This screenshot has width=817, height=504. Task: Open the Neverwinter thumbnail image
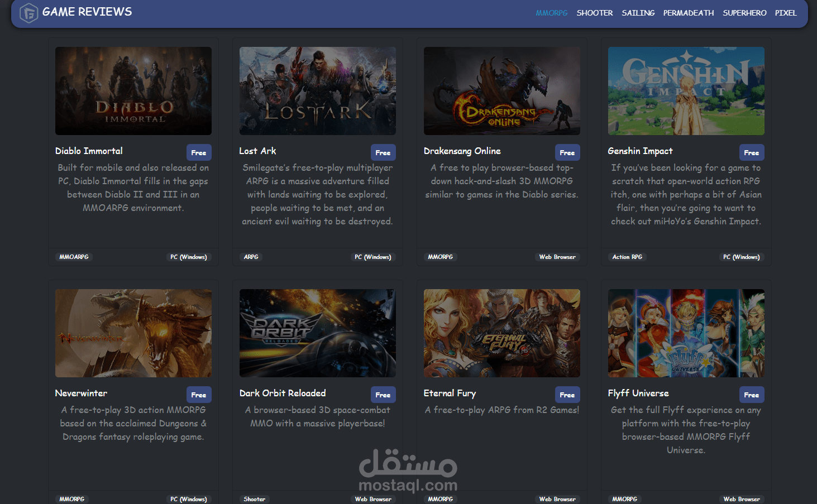tap(133, 333)
